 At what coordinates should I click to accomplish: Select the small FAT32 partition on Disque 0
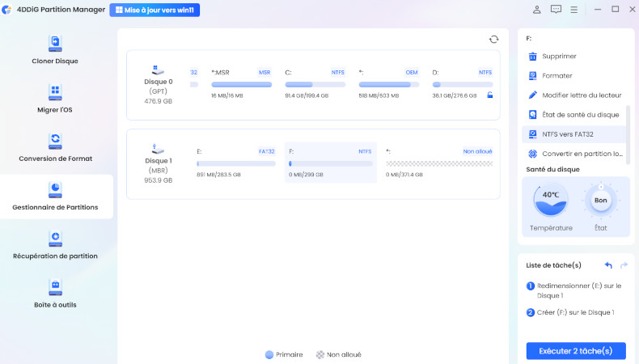(x=194, y=78)
